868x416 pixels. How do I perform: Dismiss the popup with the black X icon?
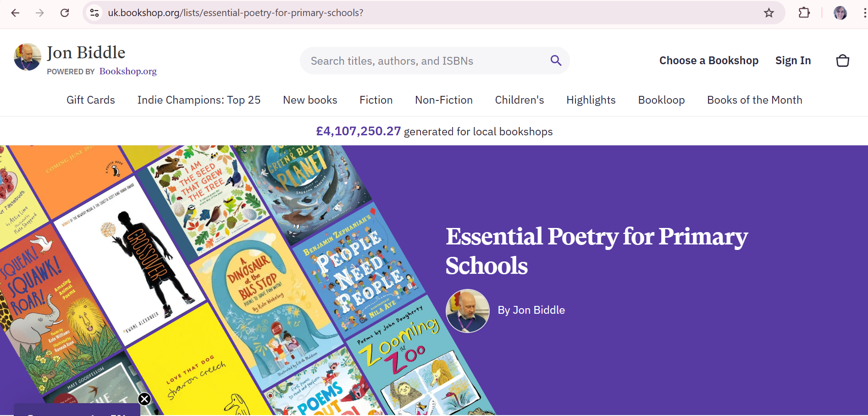pos(144,399)
